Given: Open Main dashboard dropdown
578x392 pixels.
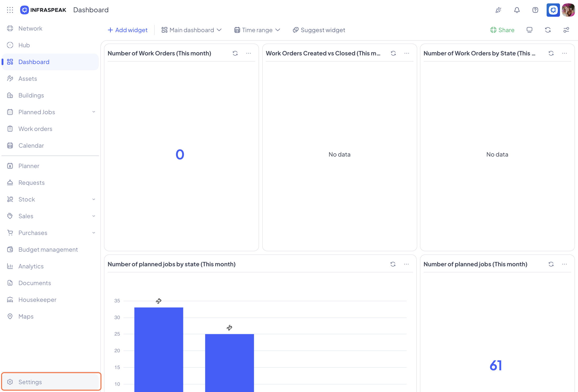Looking at the screenshot, I should click(x=191, y=30).
